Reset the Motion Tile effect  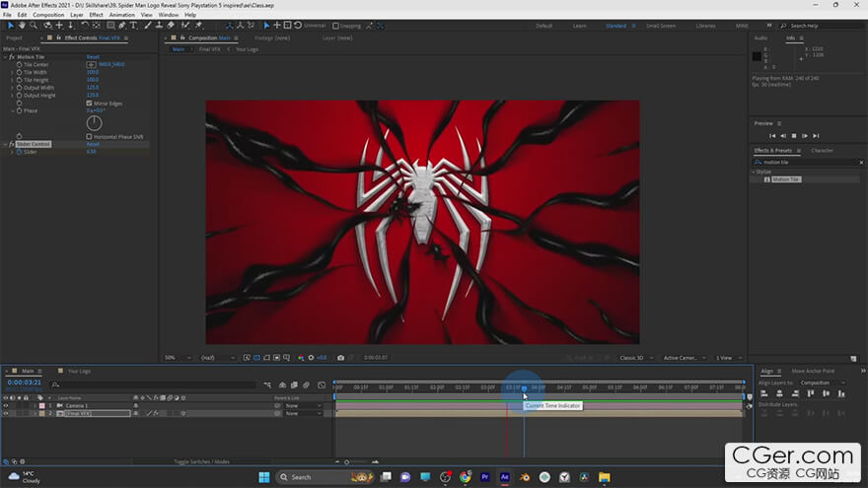[93, 57]
